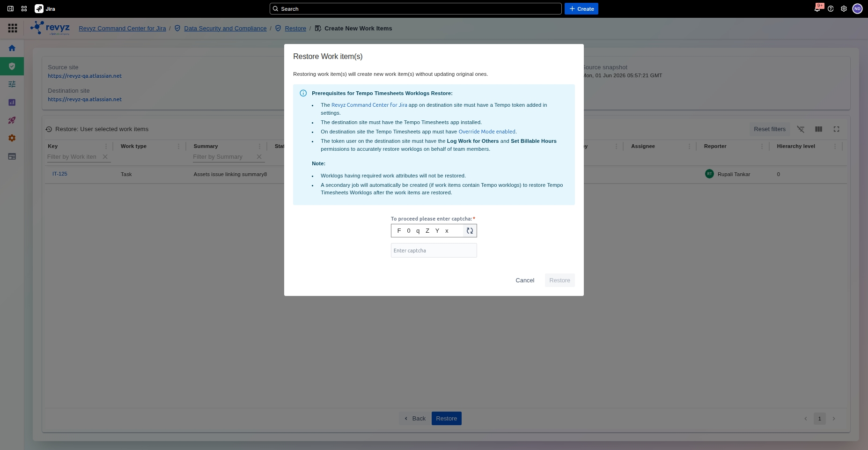The height and width of the screenshot is (450, 868).
Task: Open the Work type column menu
Action: click(179, 147)
